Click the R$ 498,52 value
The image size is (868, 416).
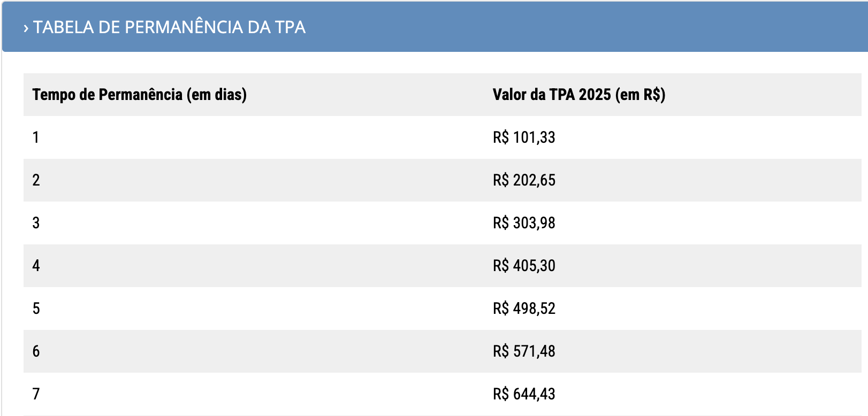[x=524, y=309]
